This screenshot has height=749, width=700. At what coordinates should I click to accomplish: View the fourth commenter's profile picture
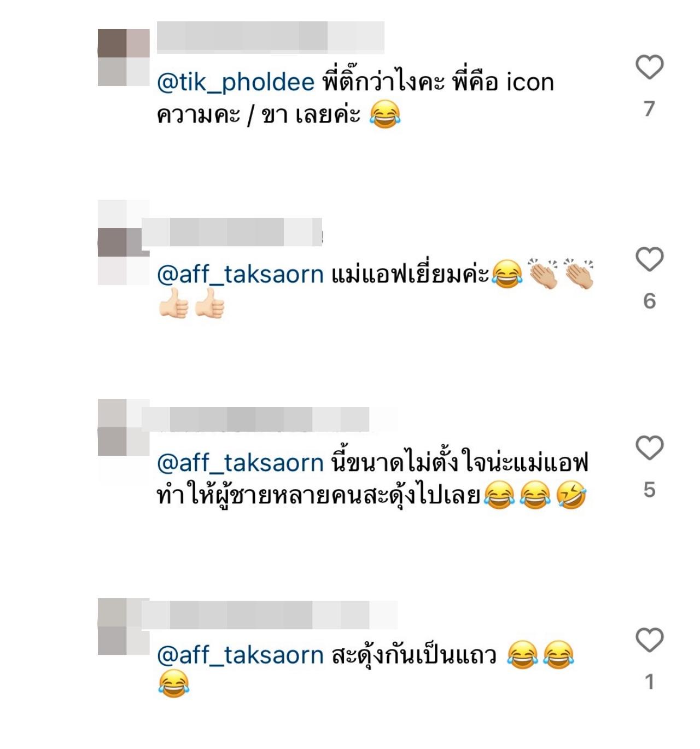pyautogui.click(x=124, y=626)
